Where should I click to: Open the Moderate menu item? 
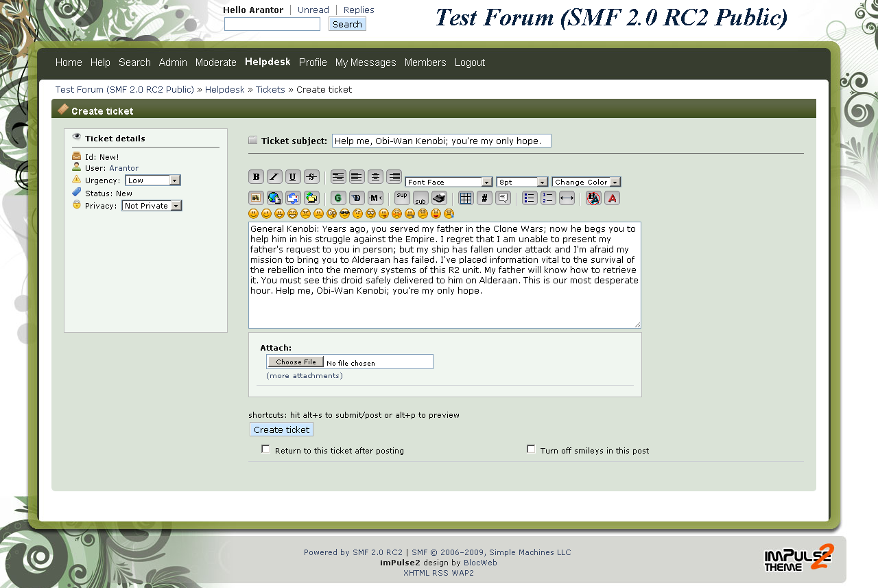[x=216, y=62]
